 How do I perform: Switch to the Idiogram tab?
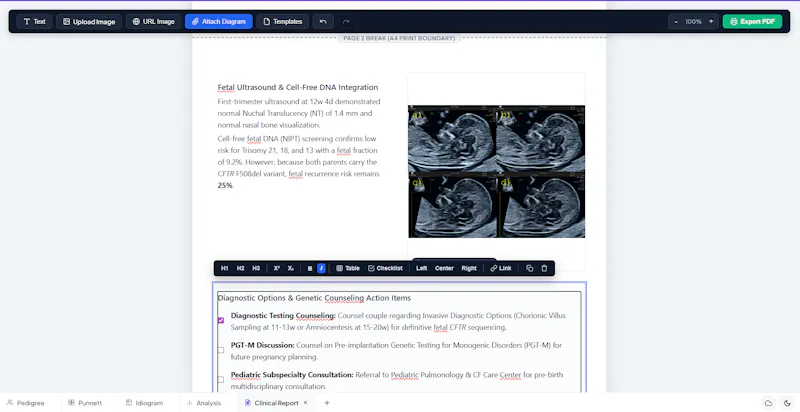(x=144, y=403)
